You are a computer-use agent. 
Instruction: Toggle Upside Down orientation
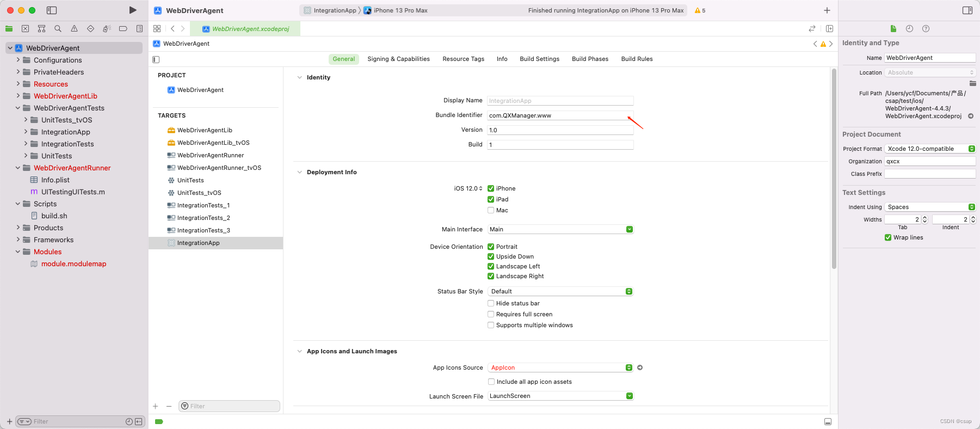pos(491,256)
